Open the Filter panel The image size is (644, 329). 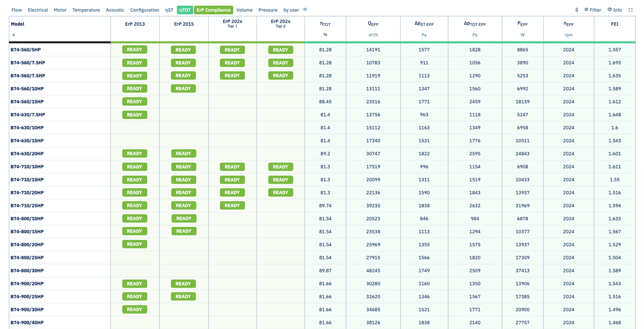click(592, 10)
